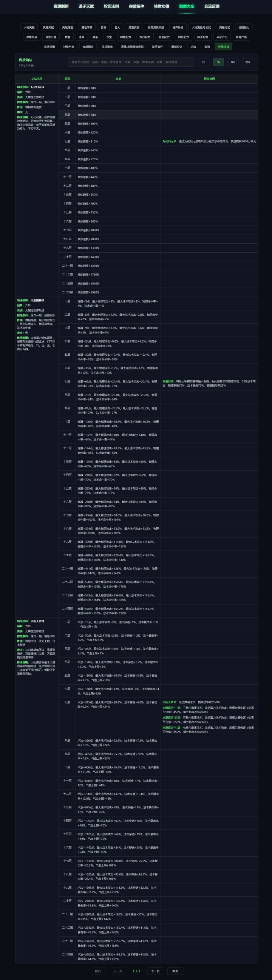
Task: Click the 解锁神通 column header
Action: tap(209, 79)
